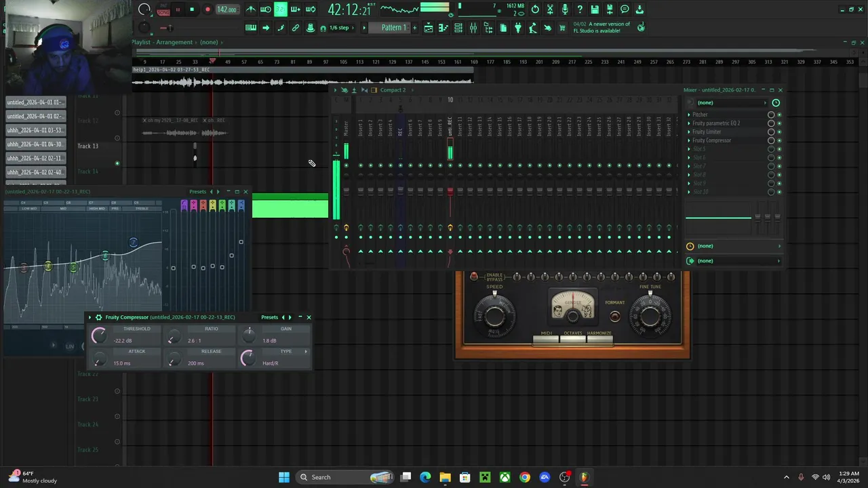Toggle typing keyboard to piano icon
This screenshot has width=868, height=488.
pos(251,28)
